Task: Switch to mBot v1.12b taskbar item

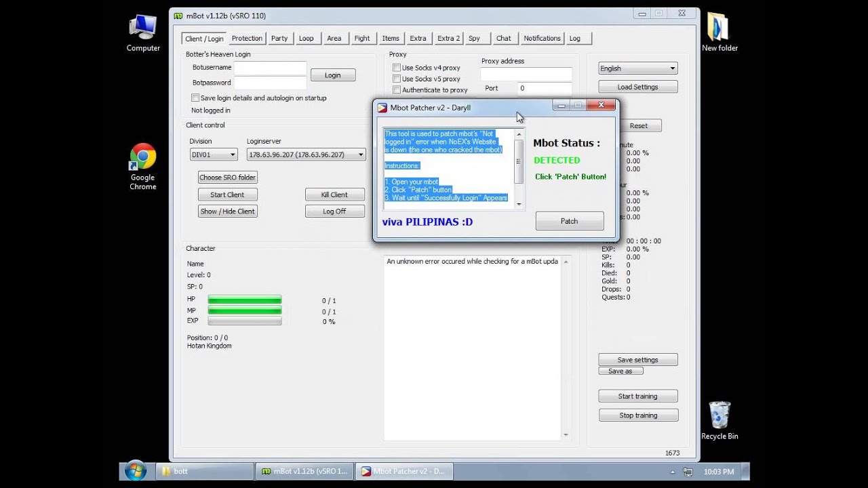Action: (x=304, y=471)
